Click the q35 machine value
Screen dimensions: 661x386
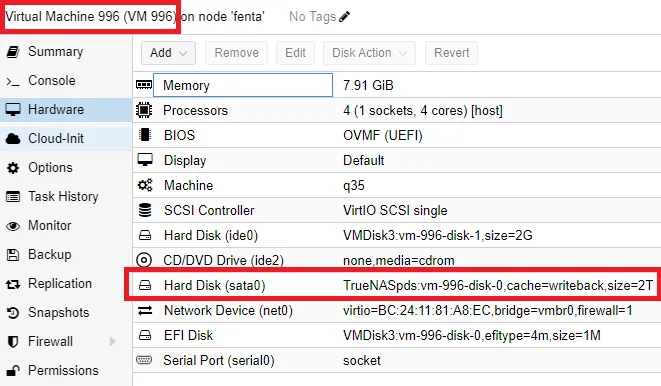[354, 186]
